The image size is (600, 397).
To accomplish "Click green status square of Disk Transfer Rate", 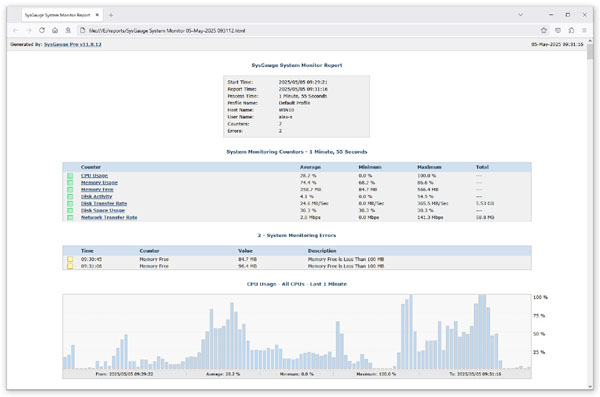I will pos(70,203).
